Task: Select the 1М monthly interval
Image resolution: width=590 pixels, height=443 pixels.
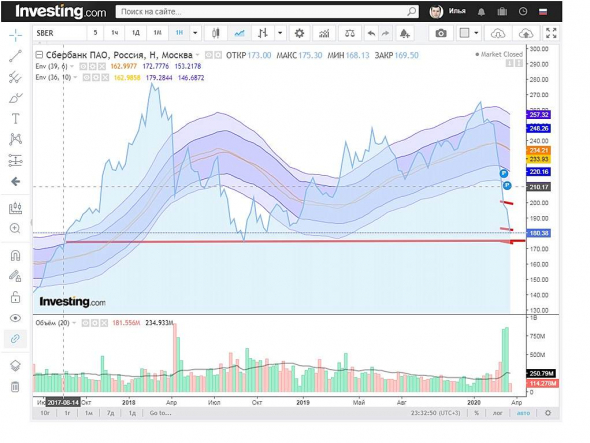Action: (157, 33)
